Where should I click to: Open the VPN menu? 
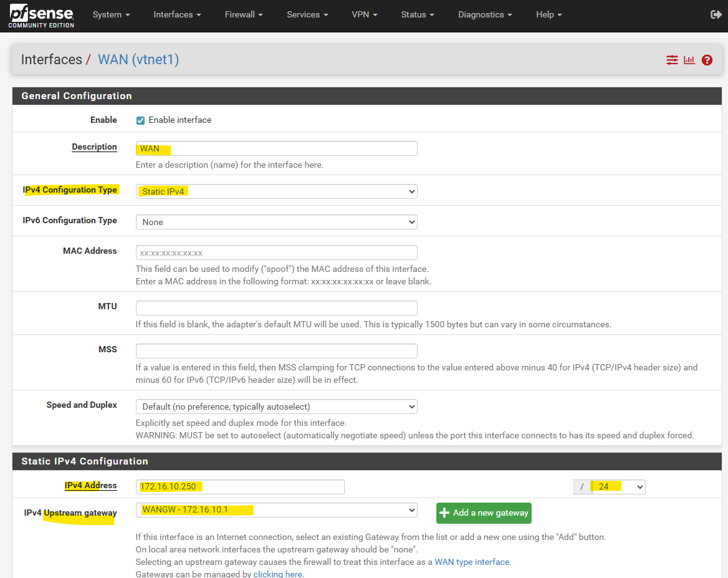(365, 14)
